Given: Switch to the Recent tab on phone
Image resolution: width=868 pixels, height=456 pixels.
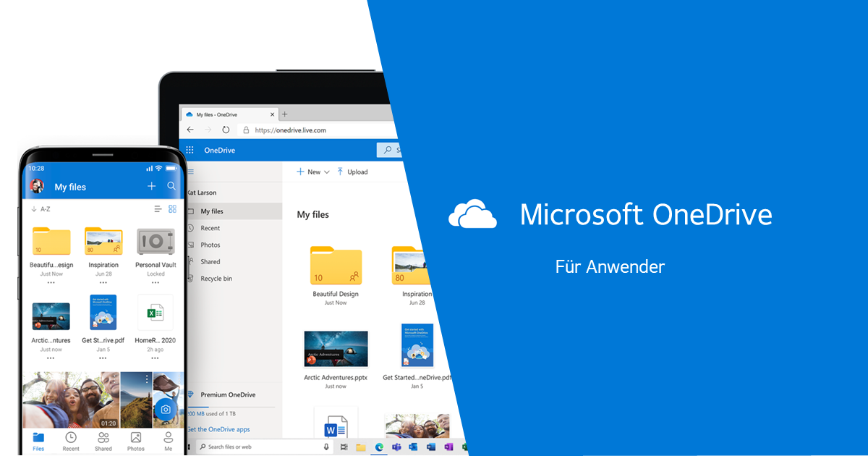Looking at the screenshot, I should [71, 441].
